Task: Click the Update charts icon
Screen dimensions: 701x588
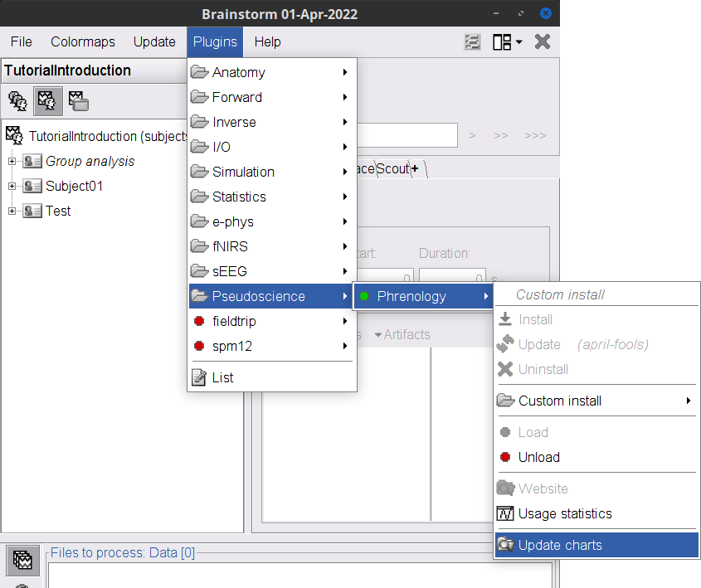Action: click(x=505, y=545)
